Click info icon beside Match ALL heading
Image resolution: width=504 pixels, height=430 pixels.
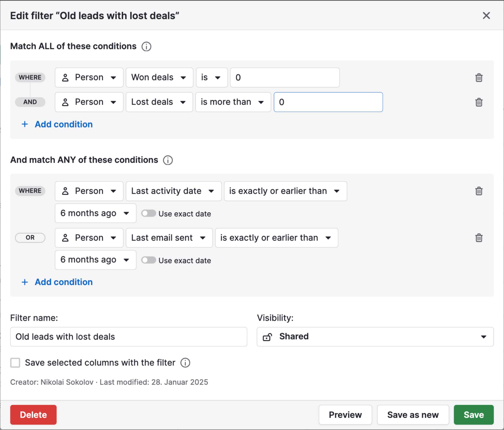point(146,46)
